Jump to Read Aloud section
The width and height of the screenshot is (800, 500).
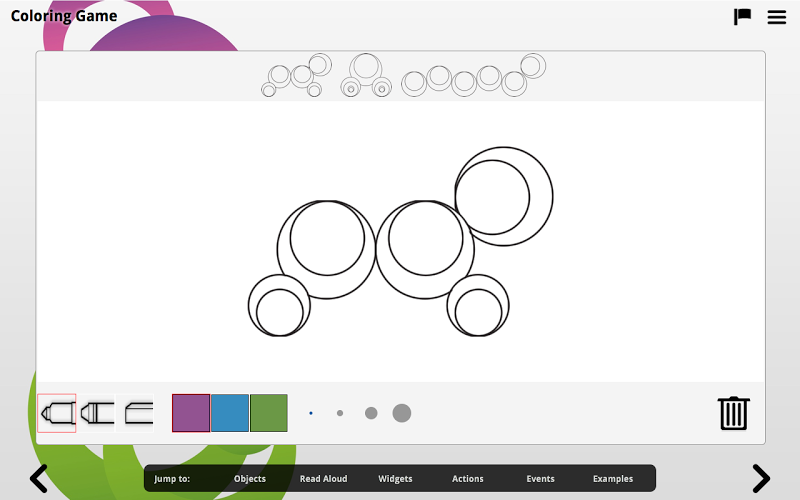click(x=323, y=479)
